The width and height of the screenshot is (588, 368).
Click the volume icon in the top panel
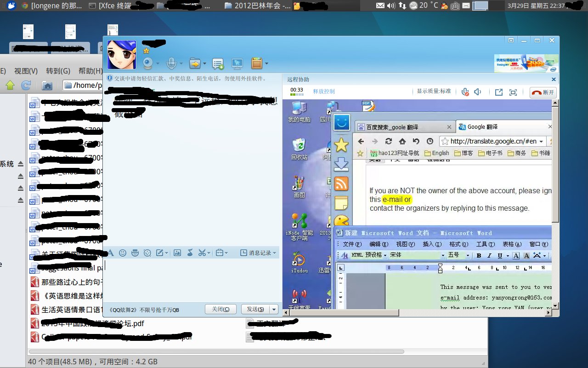coord(390,6)
